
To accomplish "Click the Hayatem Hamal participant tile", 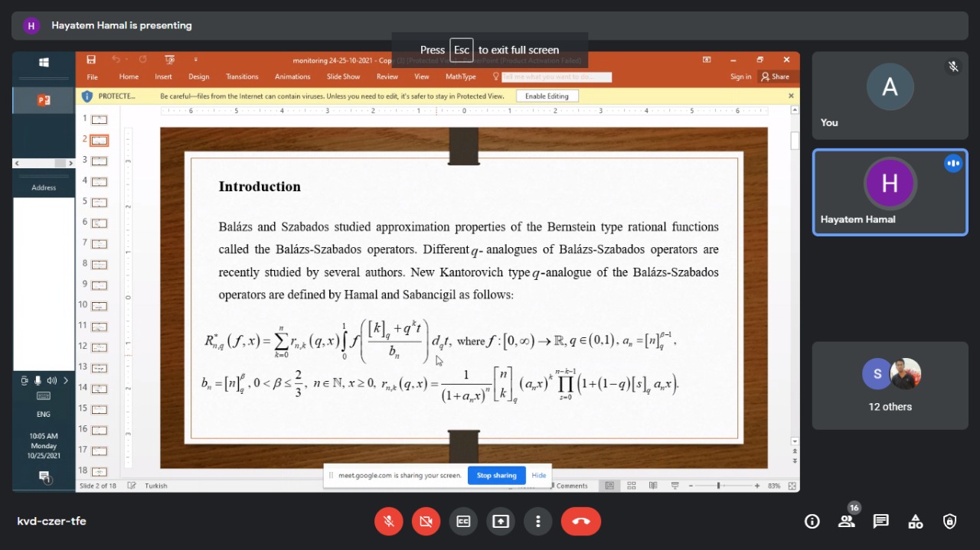I will coord(890,192).
